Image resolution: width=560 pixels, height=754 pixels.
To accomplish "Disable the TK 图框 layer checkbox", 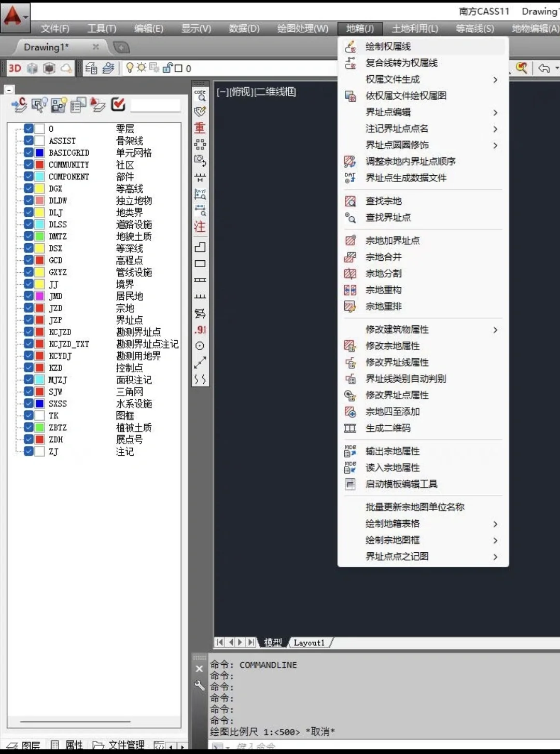I will pos(28,415).
